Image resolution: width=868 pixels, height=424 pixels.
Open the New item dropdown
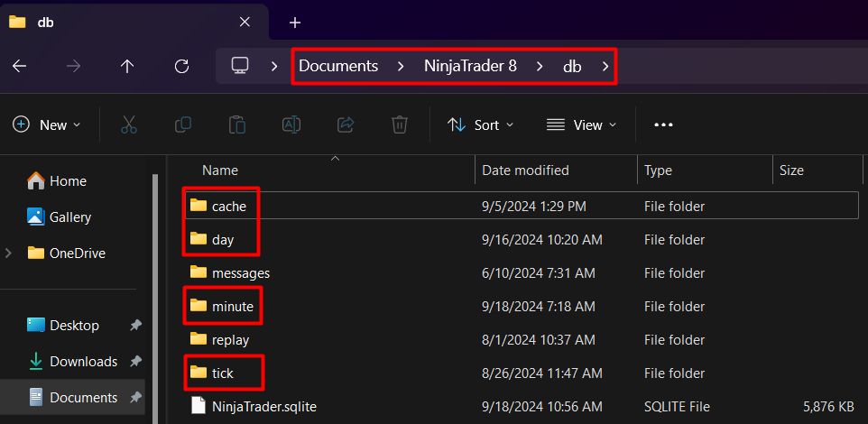coord(47,124)
